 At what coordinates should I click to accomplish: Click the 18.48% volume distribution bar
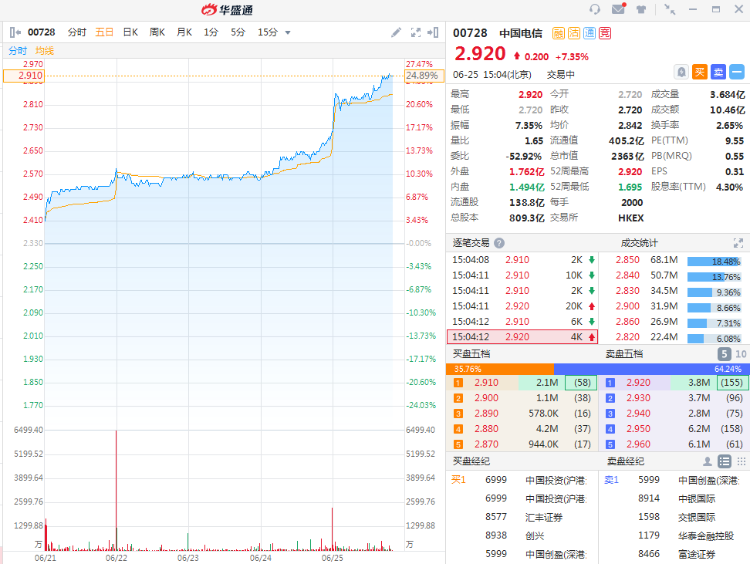coord(714,262)
